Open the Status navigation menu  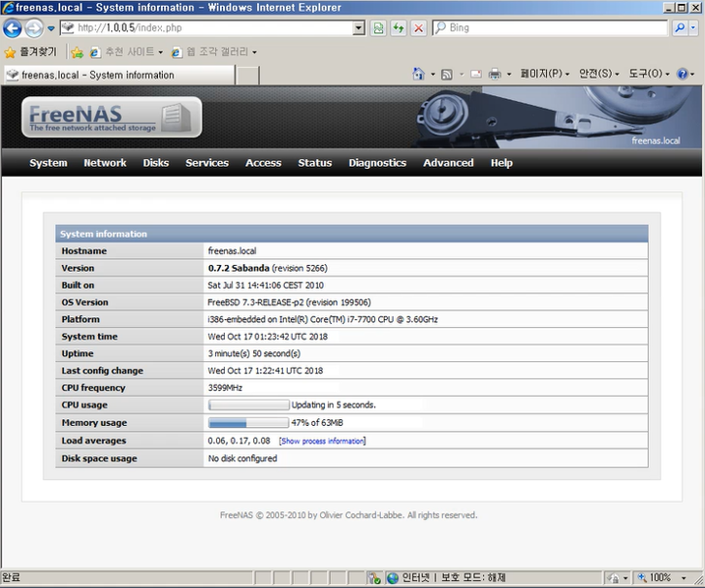pyautogui.click(x=315, y=163)
